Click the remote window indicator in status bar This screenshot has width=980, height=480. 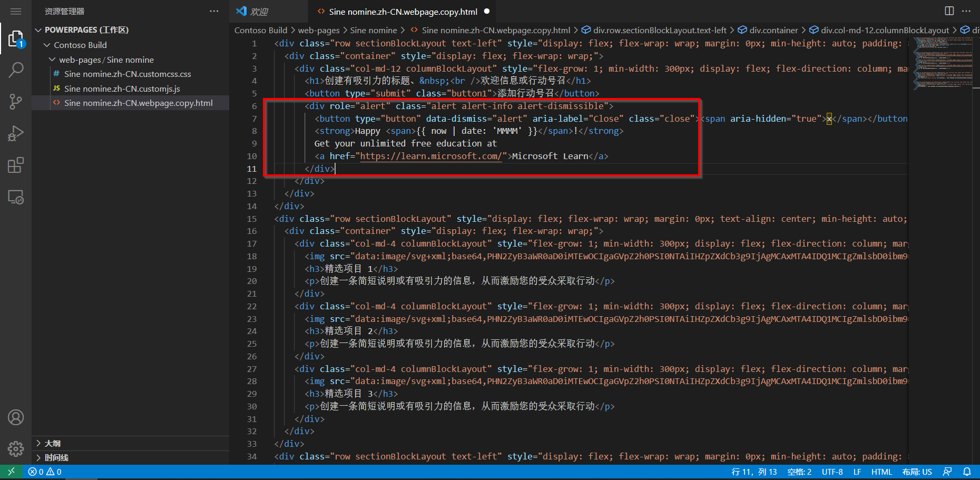pos(11,472)
